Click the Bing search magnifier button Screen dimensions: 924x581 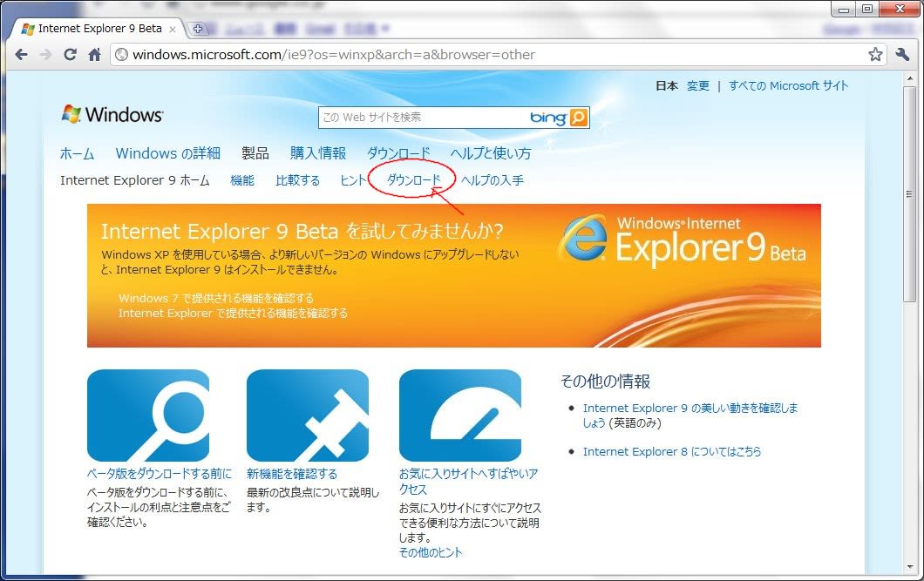[579, 118]
